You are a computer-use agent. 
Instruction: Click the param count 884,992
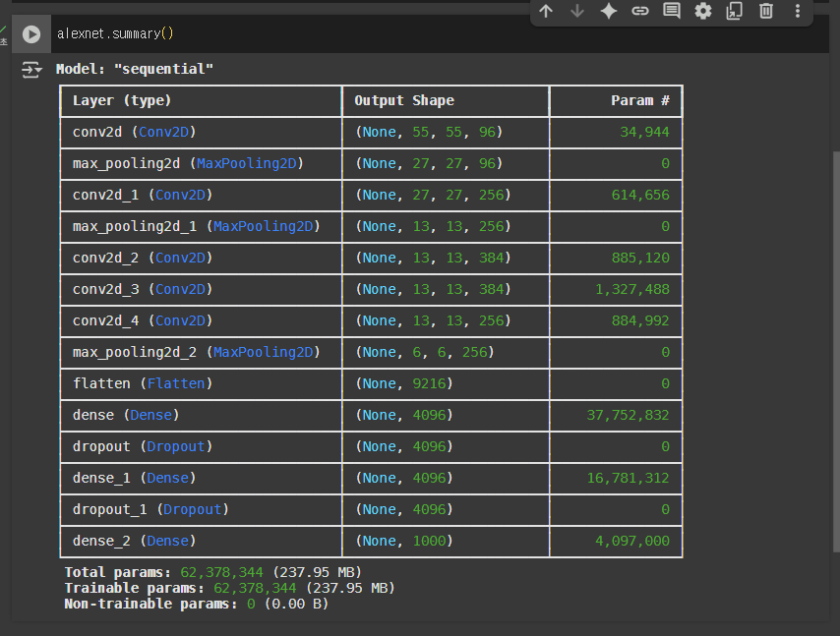[x=640, y=321]
